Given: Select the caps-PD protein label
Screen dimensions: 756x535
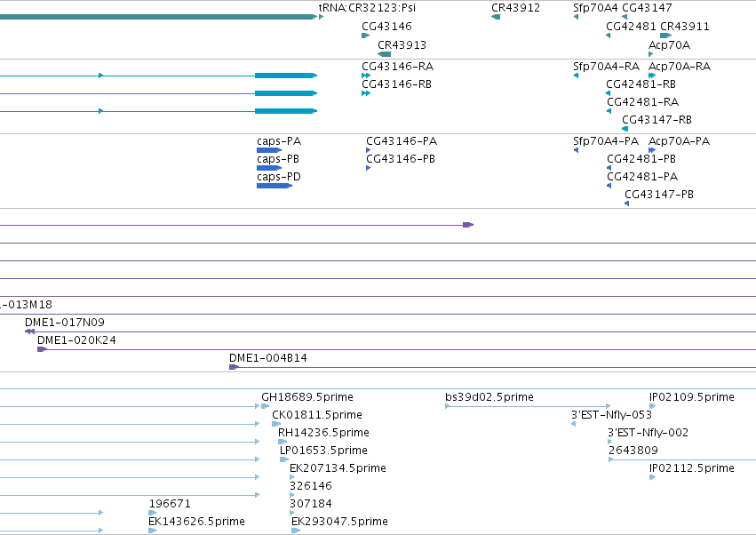Looking at the screenshot, I should 279,177.
